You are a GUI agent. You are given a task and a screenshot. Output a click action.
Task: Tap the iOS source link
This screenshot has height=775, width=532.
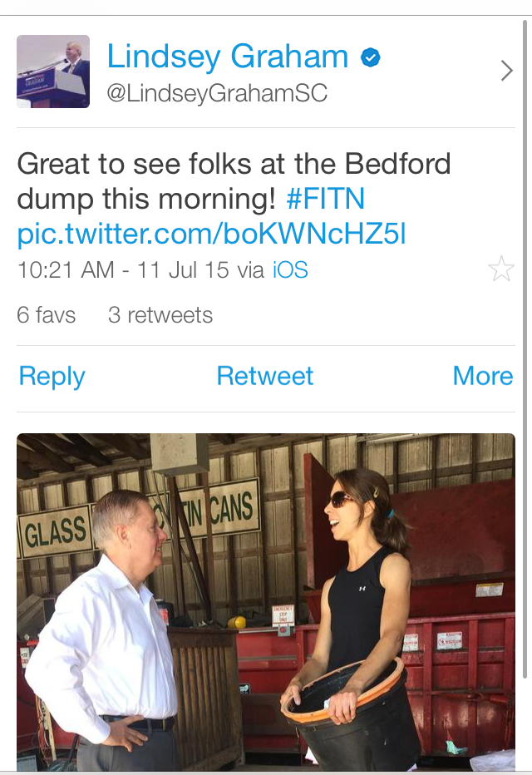tap(290, 270)
